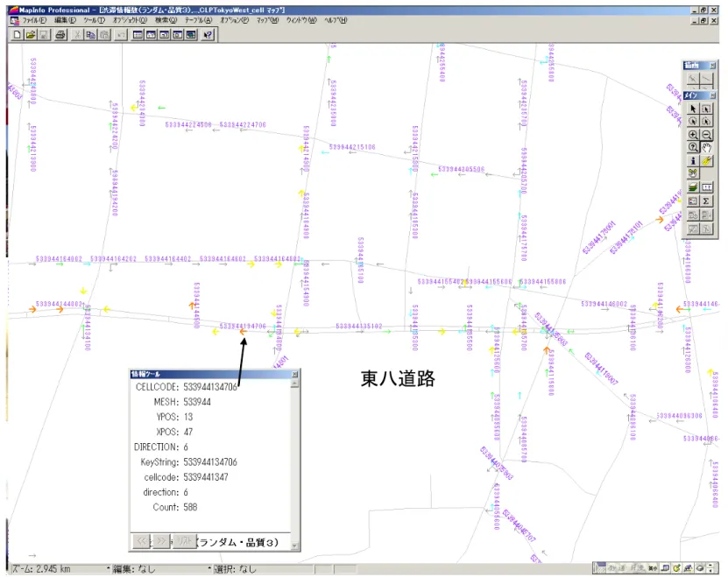Click the Open Table folder icon
The height and width of the screenshot is (577, 728).
pos(31,34)
